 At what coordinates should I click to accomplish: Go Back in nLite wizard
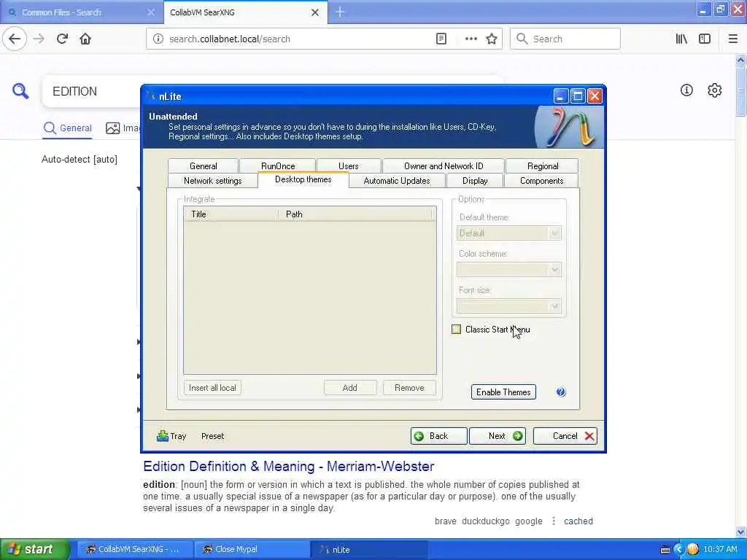coord(438,436)
